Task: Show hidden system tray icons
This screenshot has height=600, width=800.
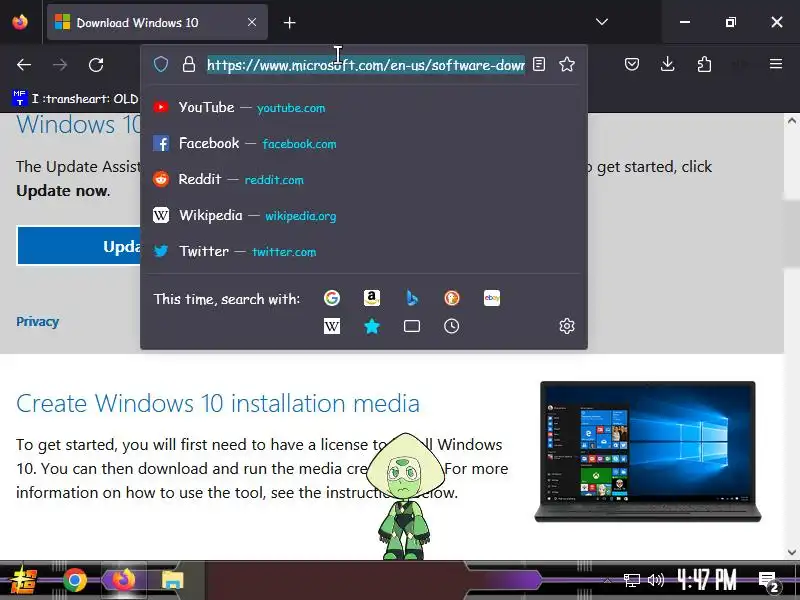Action: click(607, 580)
